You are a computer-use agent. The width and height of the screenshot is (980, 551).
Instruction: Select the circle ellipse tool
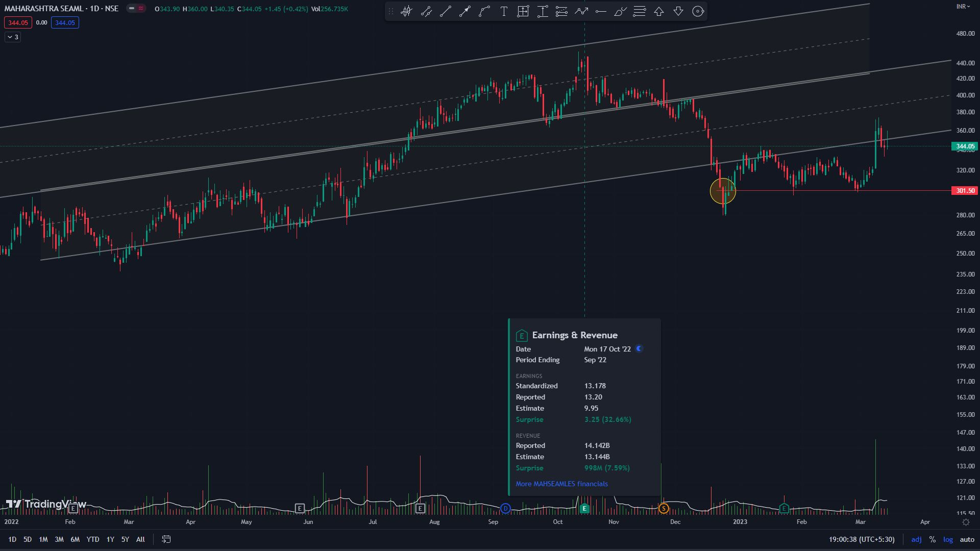pos(698,11)
